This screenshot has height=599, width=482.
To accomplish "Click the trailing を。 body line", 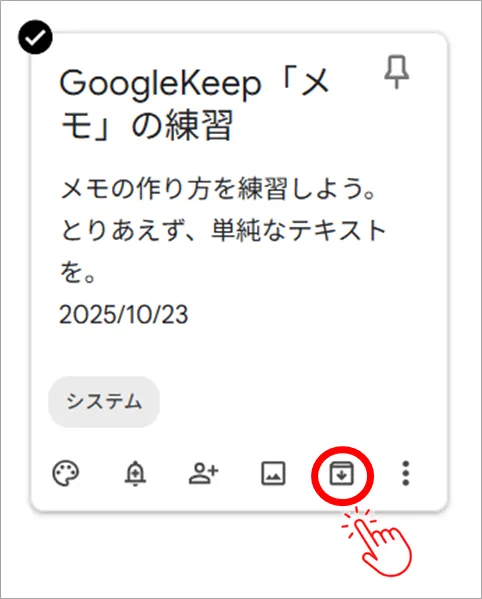I will (x=78, y=273).
